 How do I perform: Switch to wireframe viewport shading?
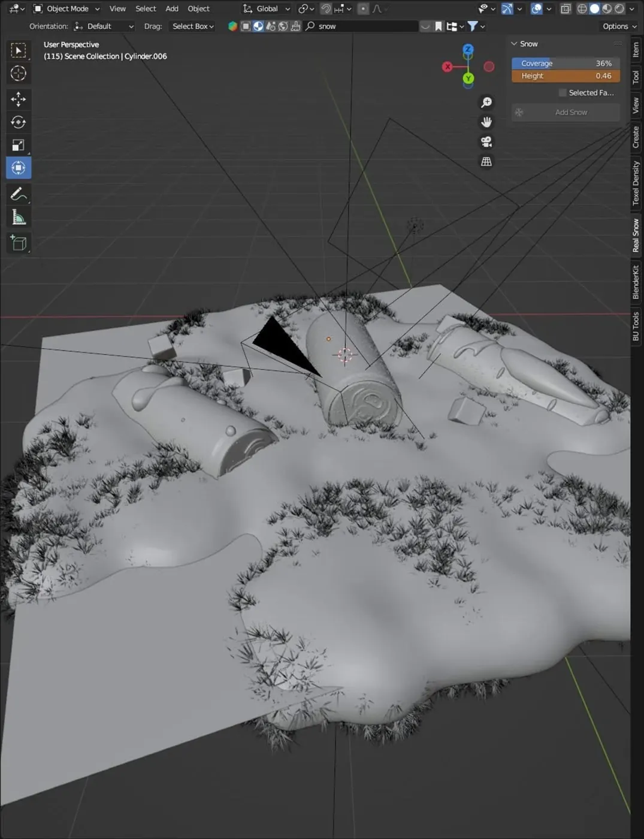[x=582, y=8]
